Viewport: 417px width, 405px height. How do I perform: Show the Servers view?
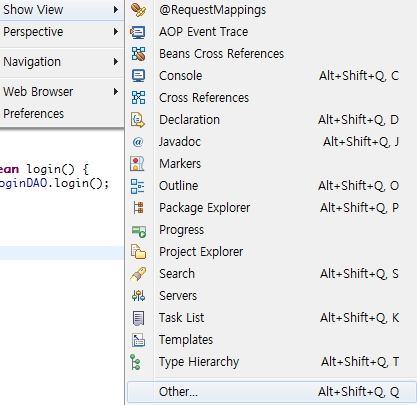coord(272,296)
